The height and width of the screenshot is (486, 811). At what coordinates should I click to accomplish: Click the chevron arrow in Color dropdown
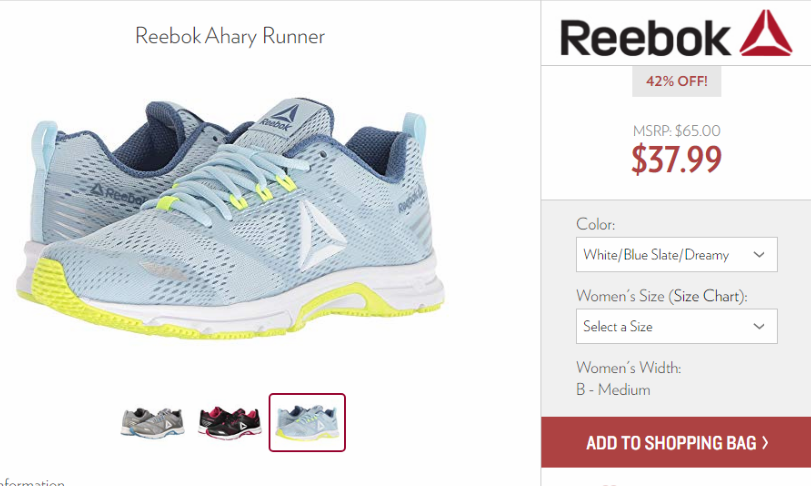(x=759, y=254)
